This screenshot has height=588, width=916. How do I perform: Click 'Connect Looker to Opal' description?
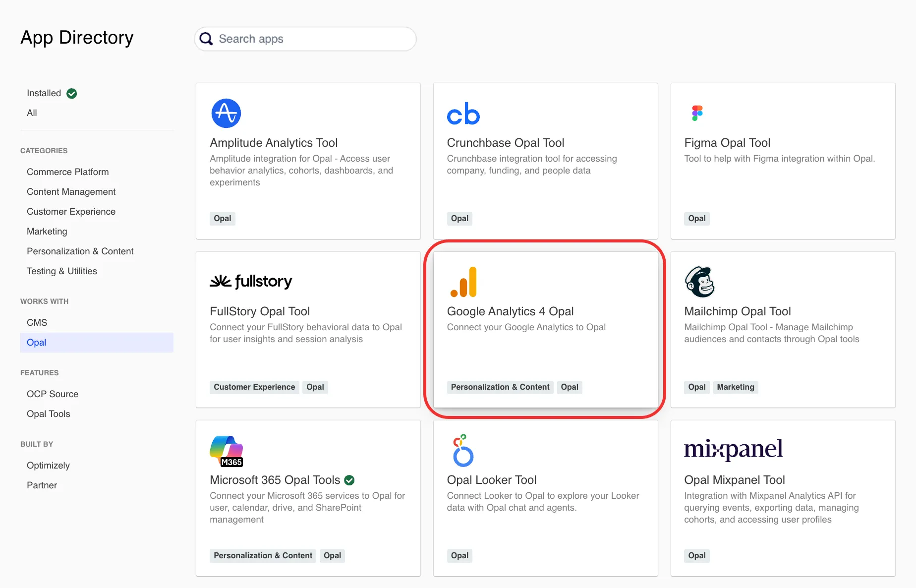(x=543, y=502)
